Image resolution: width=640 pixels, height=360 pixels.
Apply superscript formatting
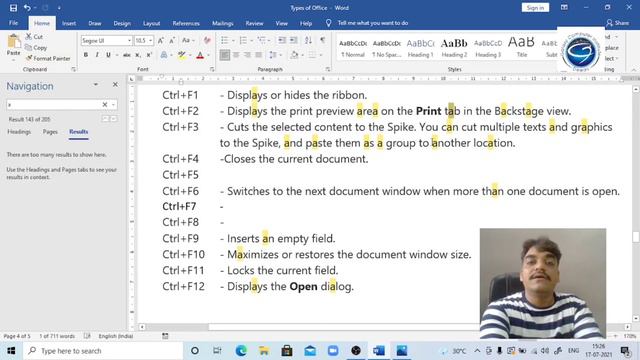[149, 55]
